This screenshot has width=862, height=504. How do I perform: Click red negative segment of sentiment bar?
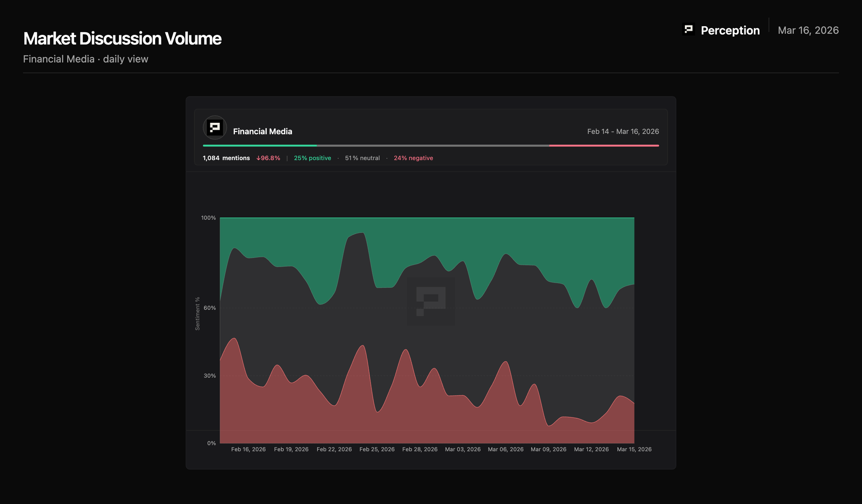[x=604, y=146]
